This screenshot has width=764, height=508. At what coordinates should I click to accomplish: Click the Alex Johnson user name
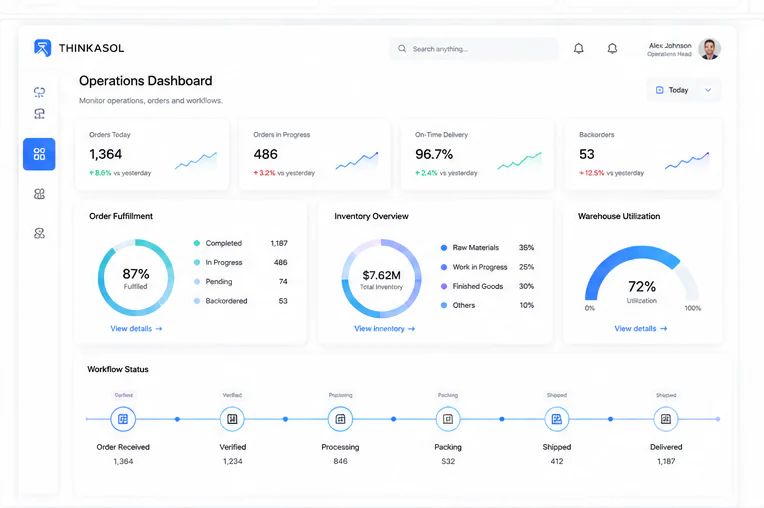tap(670, 45)
